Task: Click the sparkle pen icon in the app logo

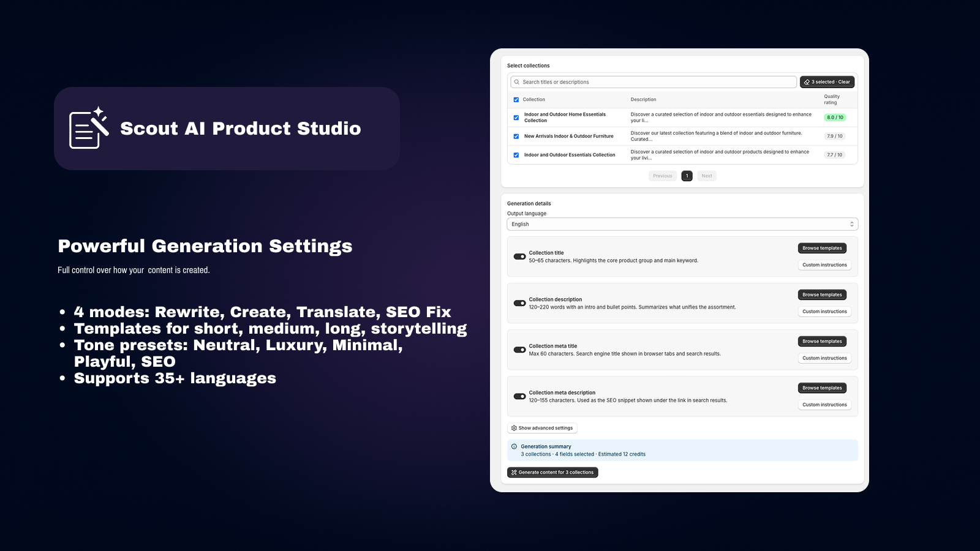Action: point(98,118)
